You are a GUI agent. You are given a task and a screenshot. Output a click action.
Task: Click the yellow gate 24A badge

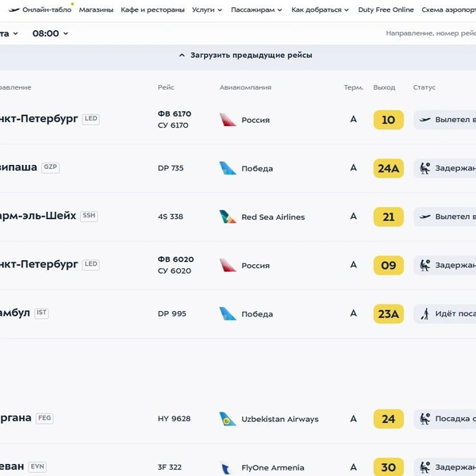click(x=389, y=168)
